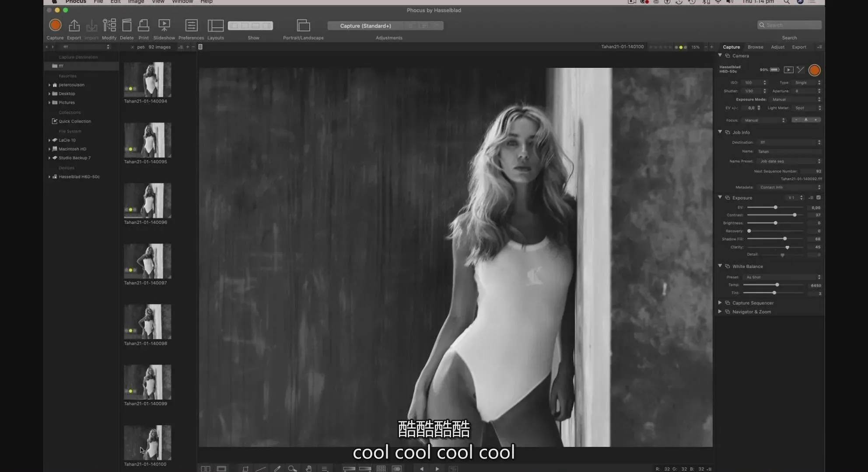The image size is (868, 472).
Task: Click the Capture (Standard+) adjustments button
Action: coord(365,26)
